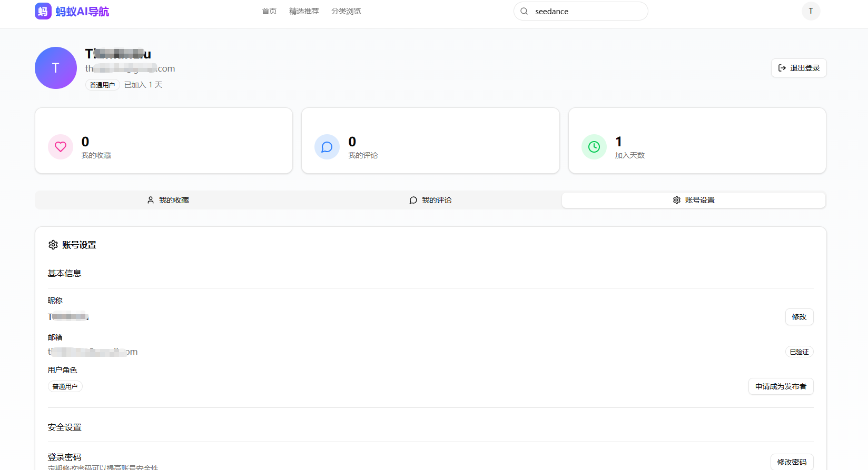The height and width of the screenshot is (470, 868).
Task: Click 申请成为发布者 button
Action: [x=781, y=386]
